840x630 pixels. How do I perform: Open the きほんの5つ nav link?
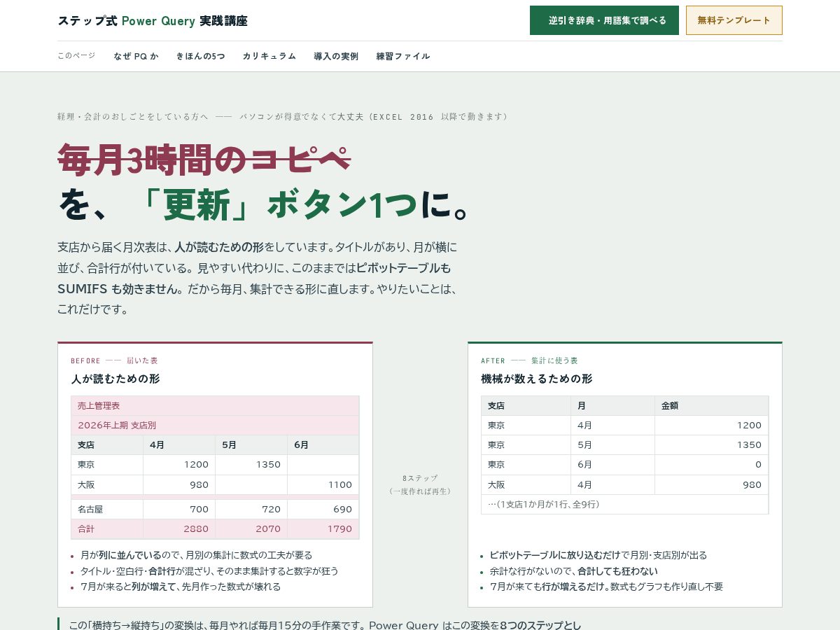coord(200,56)
